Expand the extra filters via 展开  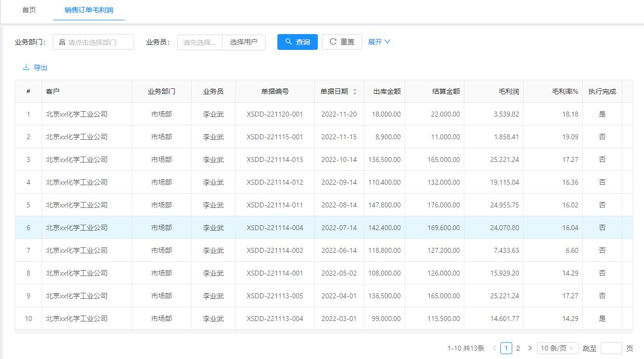point(378,41)
